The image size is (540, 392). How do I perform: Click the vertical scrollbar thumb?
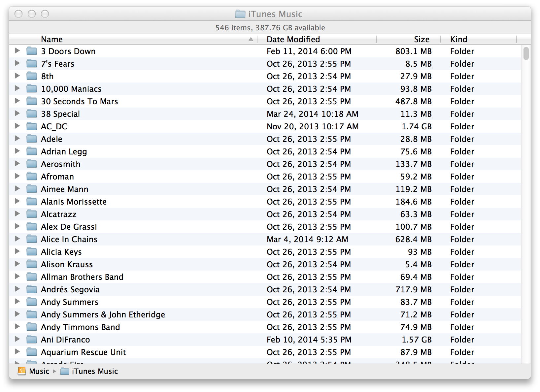point(526,53)
